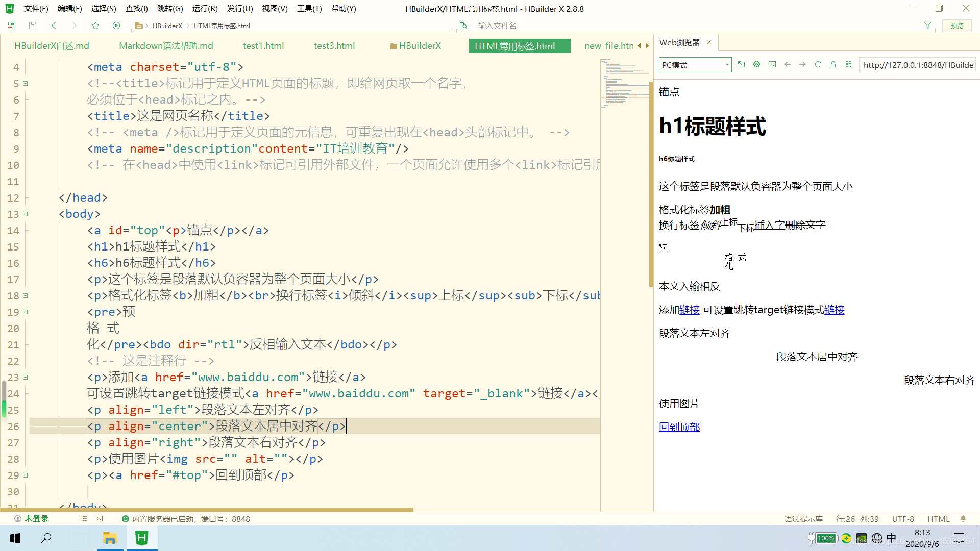The width and height of the screenshot is (980, 551).
Task: Click the editor vertical scrollbar thumb
Action: [x=651, y=184]
